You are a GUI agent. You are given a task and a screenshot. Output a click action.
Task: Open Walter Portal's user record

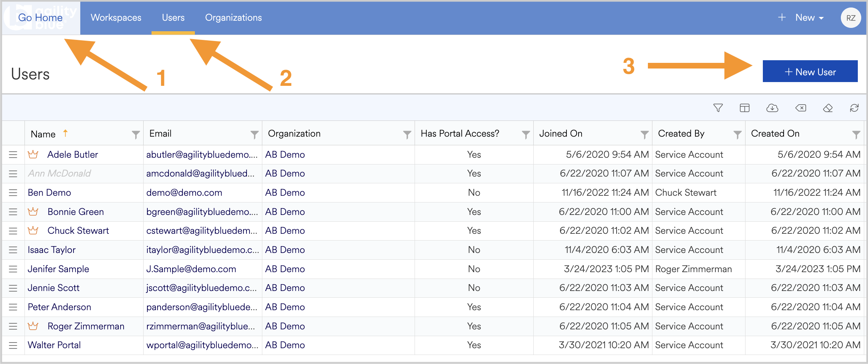click(54, 345)
